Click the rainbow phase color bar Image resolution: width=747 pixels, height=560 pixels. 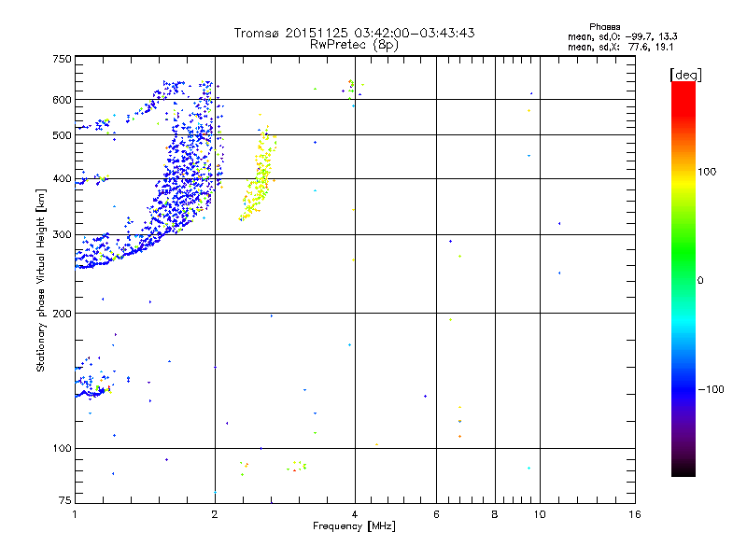684,278
